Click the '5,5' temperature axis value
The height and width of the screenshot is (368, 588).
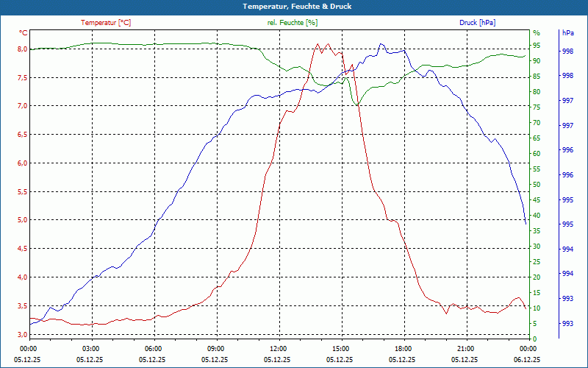click(23, 191)
